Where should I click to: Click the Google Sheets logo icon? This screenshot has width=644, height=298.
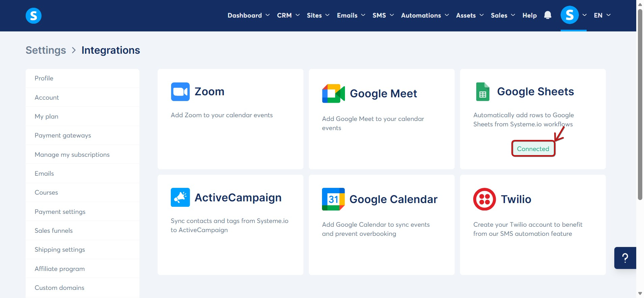click(483, 92)
